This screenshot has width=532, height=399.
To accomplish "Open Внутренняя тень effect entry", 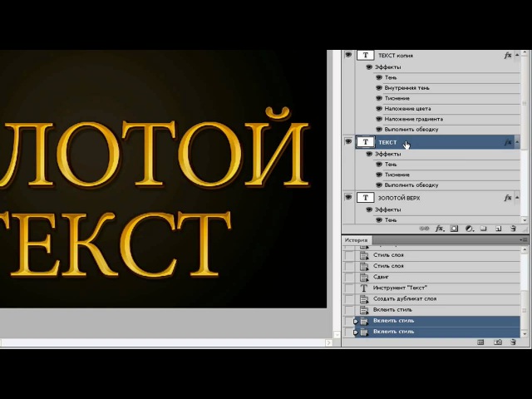I will click(x=406, y=88).
